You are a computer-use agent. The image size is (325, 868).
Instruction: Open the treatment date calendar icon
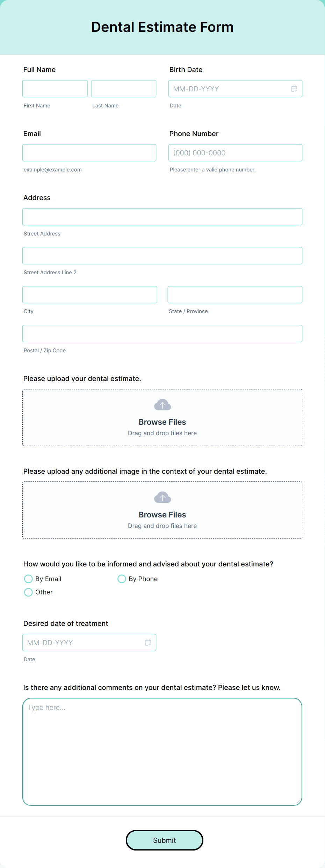click(148, 642)
